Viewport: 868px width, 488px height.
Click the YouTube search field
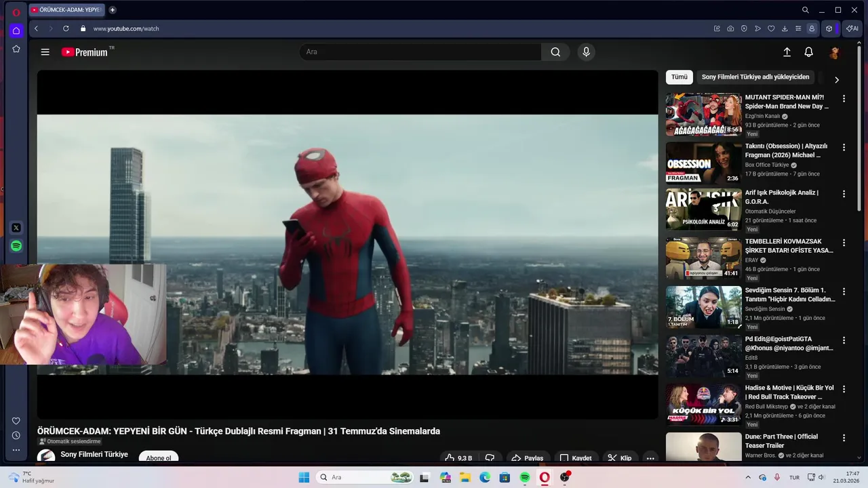click(420, 52)
